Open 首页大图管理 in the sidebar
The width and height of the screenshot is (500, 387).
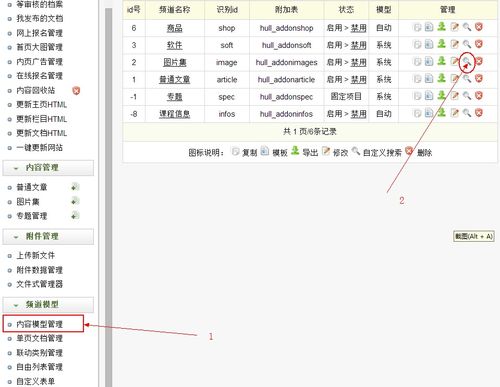pyautogui.click(x=40, y=47)
